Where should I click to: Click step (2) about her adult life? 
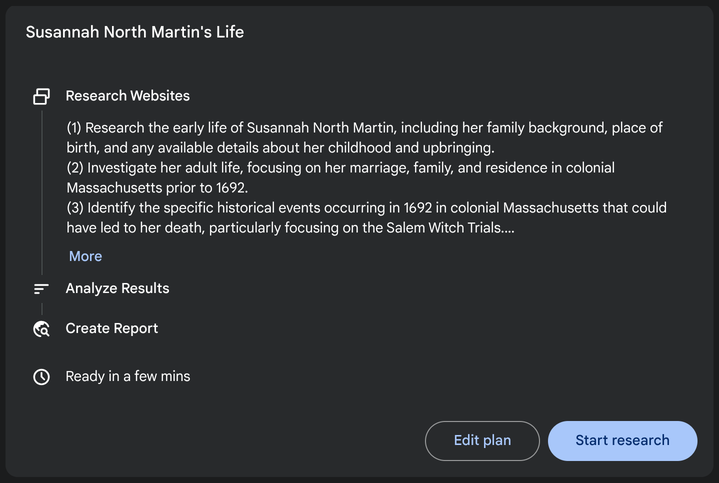click(x=300, y=167)
